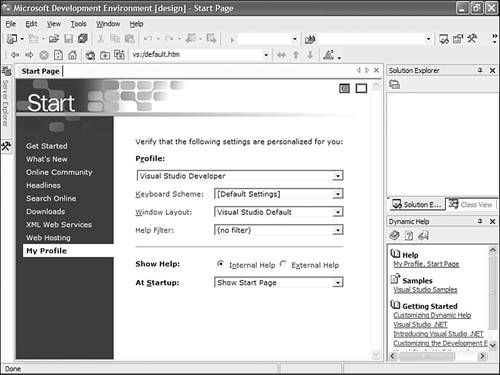The width and height of the screenshot is (500, 375).
Task: Open the Profile dropdown
Action: click(338, 176)
